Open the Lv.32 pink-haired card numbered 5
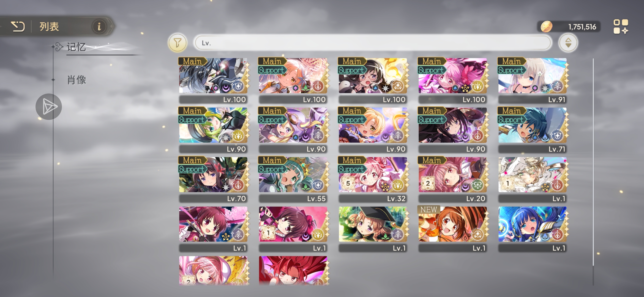Screen dimensions: 644x297 (x=373, y=180)
